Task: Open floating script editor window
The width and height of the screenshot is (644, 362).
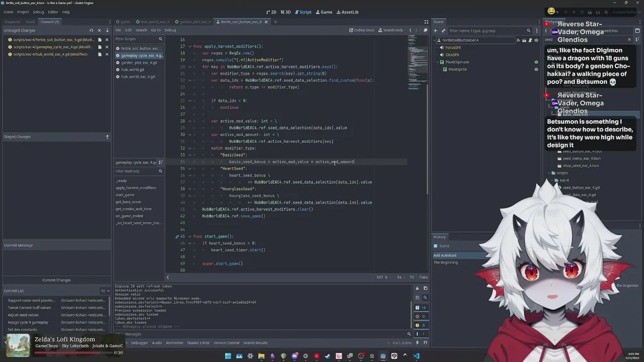Action: [x=425, y=30]
